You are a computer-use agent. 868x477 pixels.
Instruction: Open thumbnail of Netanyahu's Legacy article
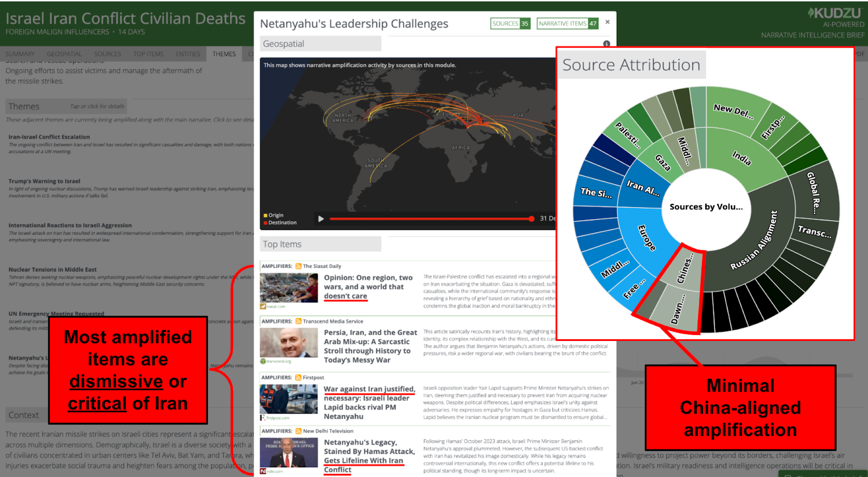pyautogui.click(x=289, y=453)
